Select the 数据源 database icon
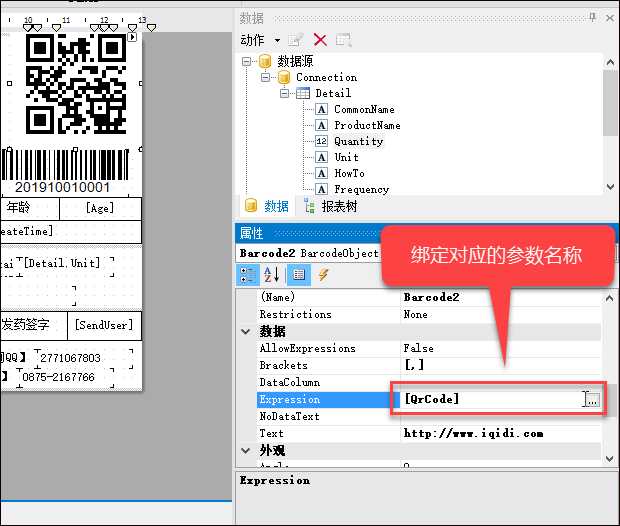Screen dimensions: 620x526 [265, 61]
